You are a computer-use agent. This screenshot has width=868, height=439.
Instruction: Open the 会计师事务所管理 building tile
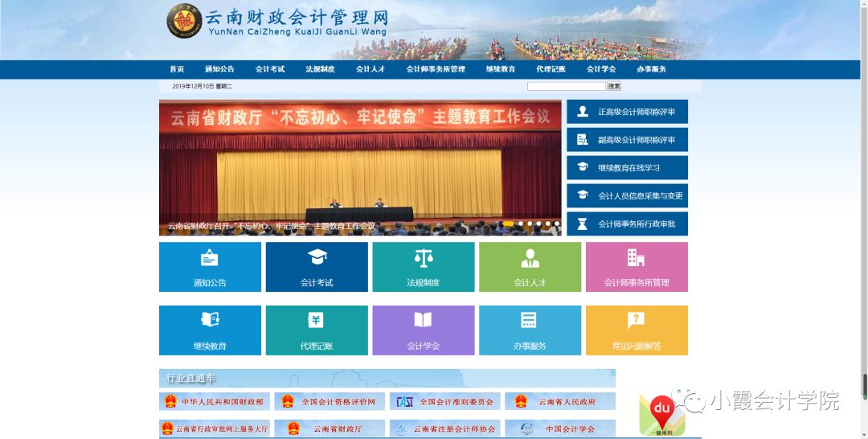pos(637,267)
